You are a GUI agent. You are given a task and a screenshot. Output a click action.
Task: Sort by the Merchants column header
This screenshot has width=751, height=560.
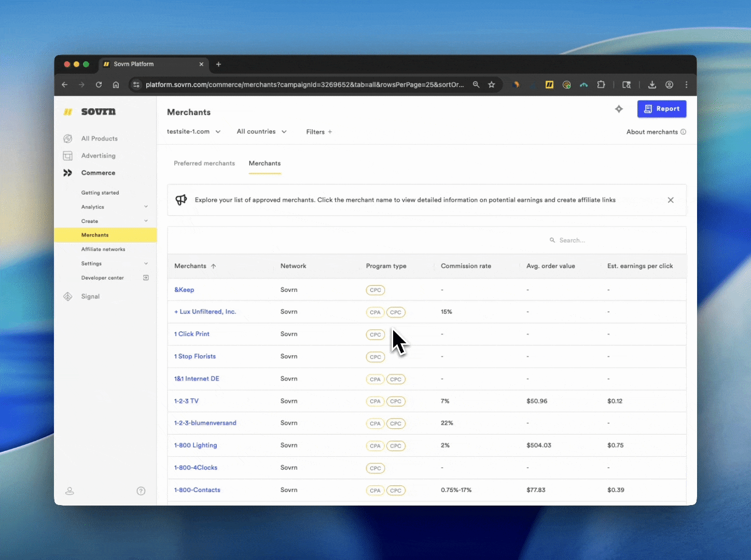click(x=190, y=266)
